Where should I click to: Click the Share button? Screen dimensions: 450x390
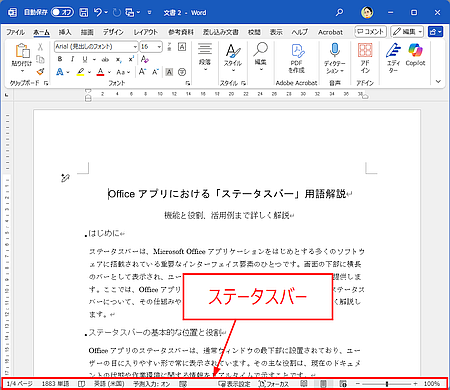tap(435, 32)
